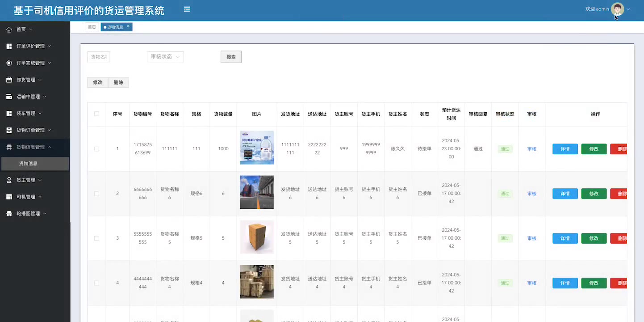Click red 删除 button for row 4
This screenshot has height=322, width=644.
pyautogui.click(x=619, y=283)
